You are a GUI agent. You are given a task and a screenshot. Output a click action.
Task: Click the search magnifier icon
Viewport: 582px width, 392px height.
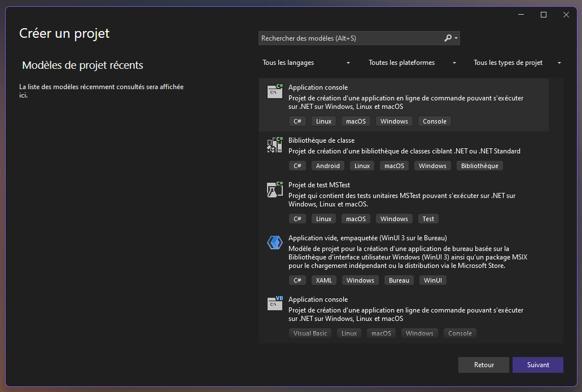(447, 38)
